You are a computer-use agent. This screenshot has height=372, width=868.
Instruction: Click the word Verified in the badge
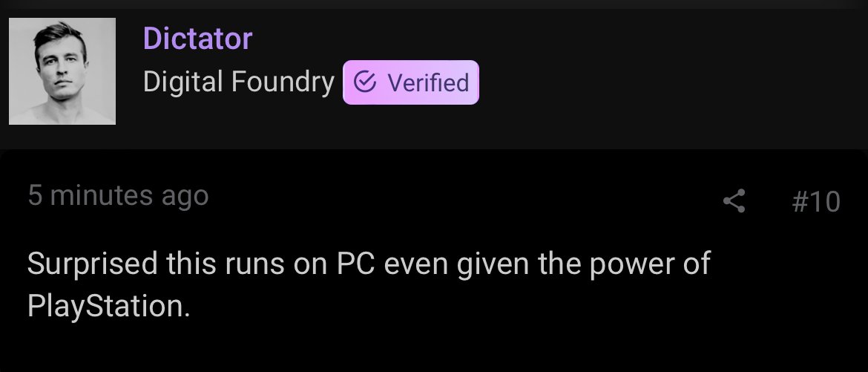429,82
